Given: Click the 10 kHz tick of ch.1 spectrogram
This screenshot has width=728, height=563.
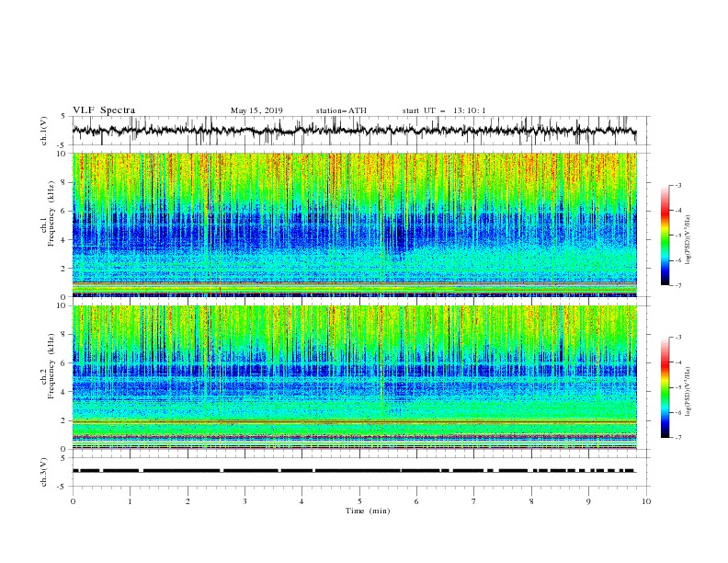Looking at the screenshot, I should pyautogui.click(x=63, y=154).
